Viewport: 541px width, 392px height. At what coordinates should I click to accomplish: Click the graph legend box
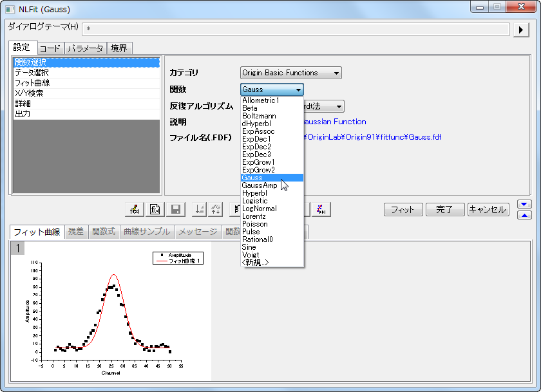[x=178, y=258]
